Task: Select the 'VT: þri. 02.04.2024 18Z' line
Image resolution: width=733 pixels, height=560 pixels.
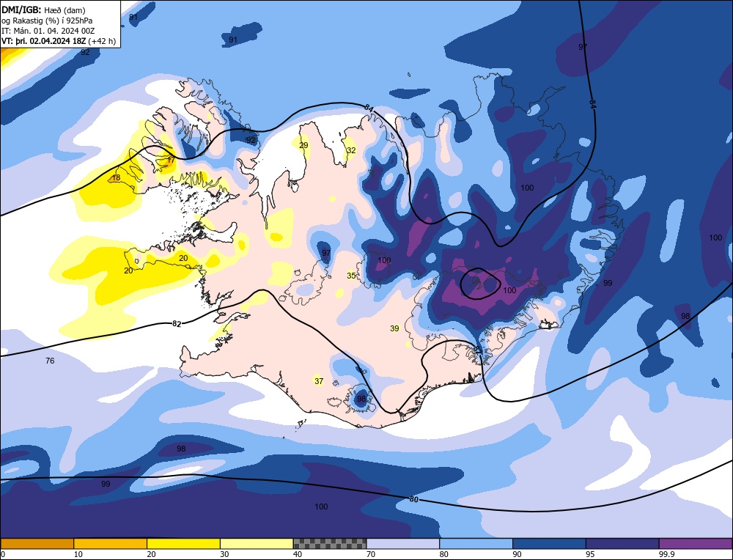Action: tap(44, 41)
